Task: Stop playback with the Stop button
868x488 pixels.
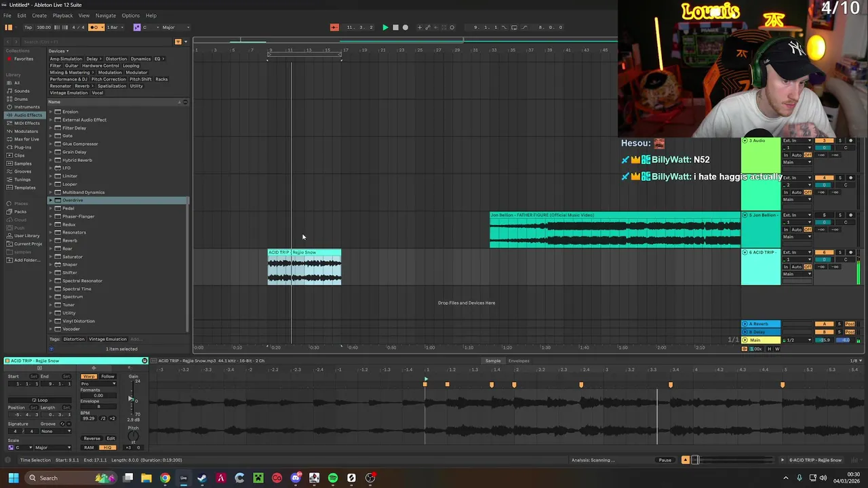Action: coord(395,27)
